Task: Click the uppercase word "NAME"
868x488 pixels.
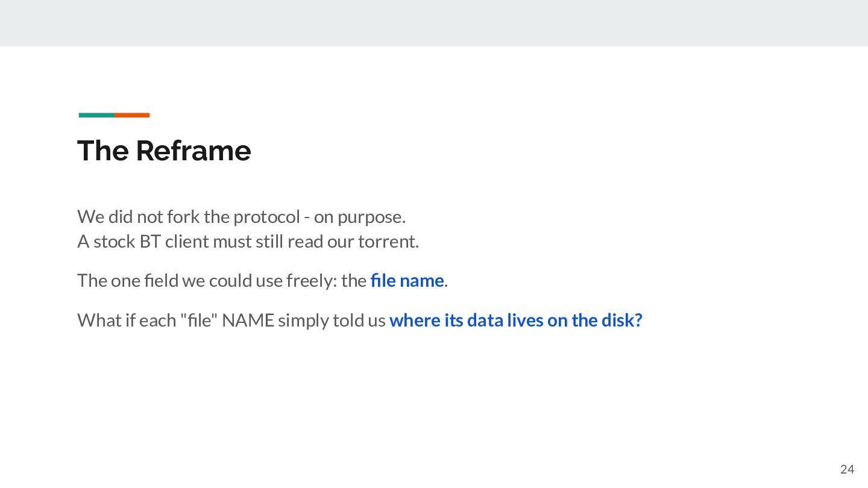Action: 248,320
